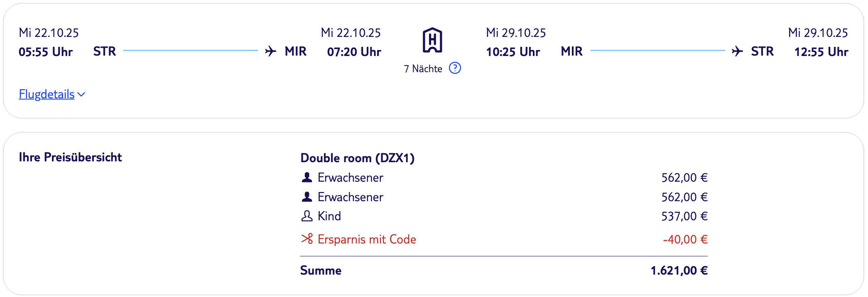
Task: Open the help question mark next to 7 Nächte
Action: (x=455, y=68)
